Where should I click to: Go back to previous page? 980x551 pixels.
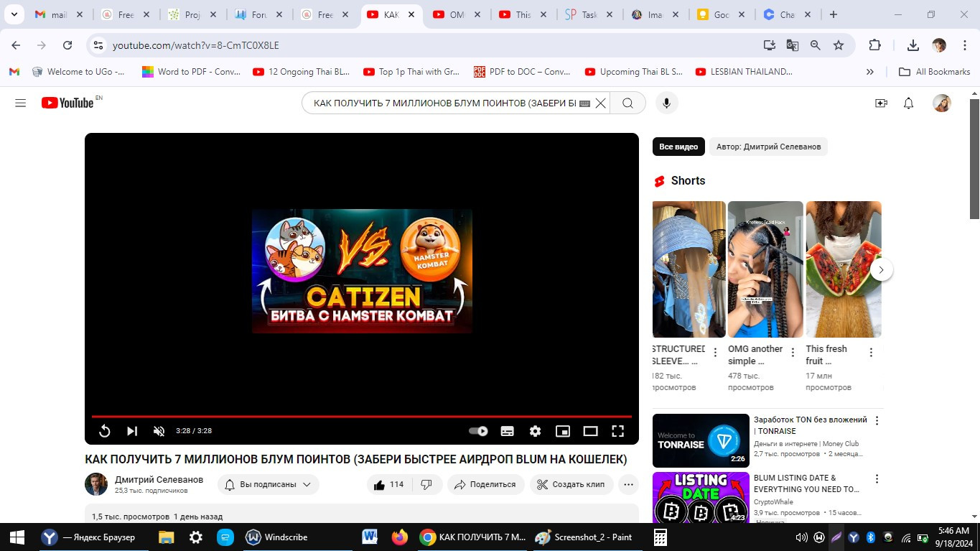16,45
